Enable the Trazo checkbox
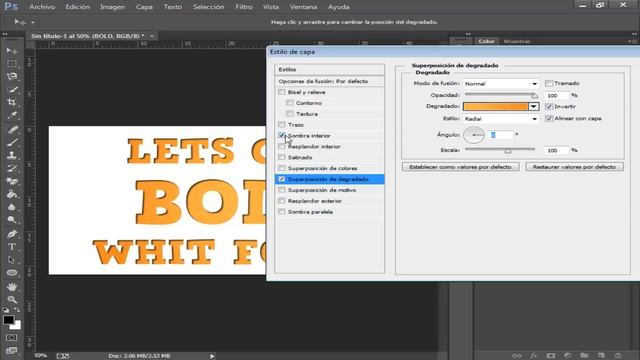Viewport: 640px width, 360px height. click(x=282, y=124)
